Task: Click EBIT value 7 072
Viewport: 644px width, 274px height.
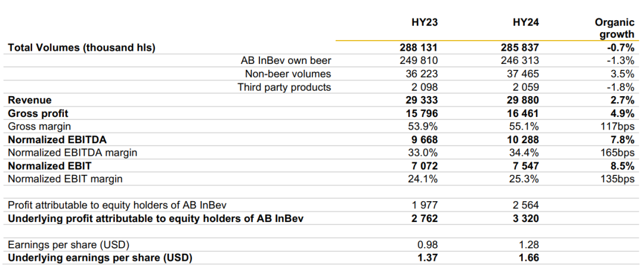Action: point(425,166)
